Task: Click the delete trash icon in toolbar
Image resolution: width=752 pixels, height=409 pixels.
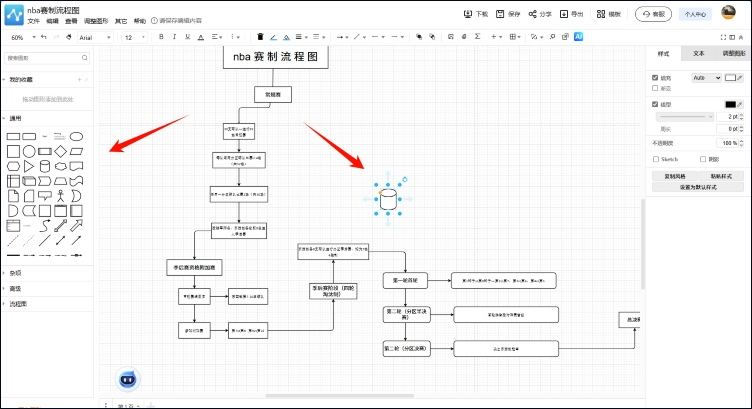Action: pos(260,37)
